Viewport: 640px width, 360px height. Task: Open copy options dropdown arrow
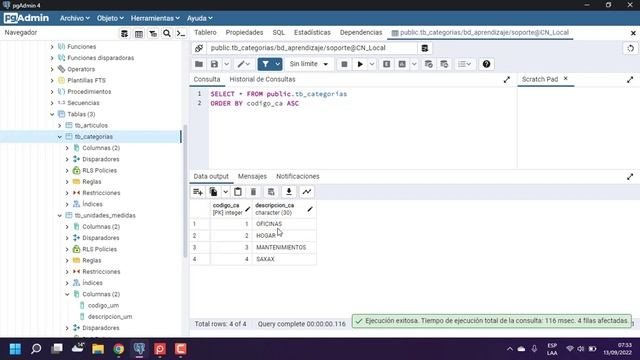coord(225,192)
